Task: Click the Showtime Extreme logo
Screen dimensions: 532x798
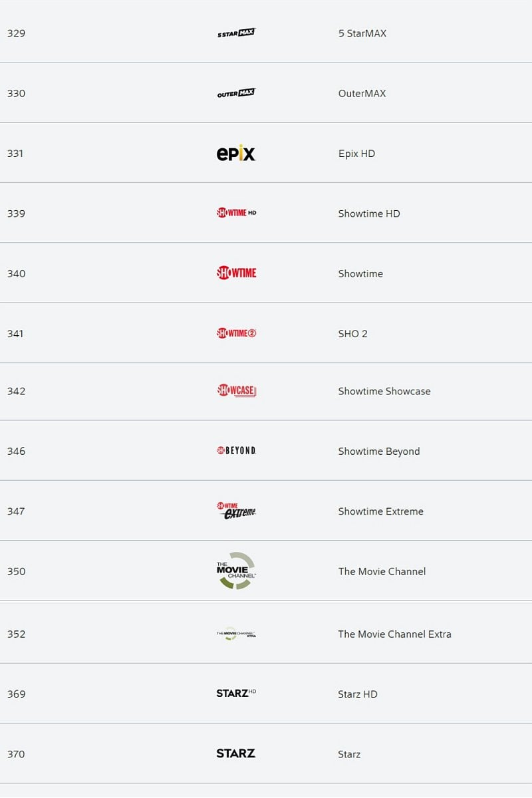Action: (236, 511)
